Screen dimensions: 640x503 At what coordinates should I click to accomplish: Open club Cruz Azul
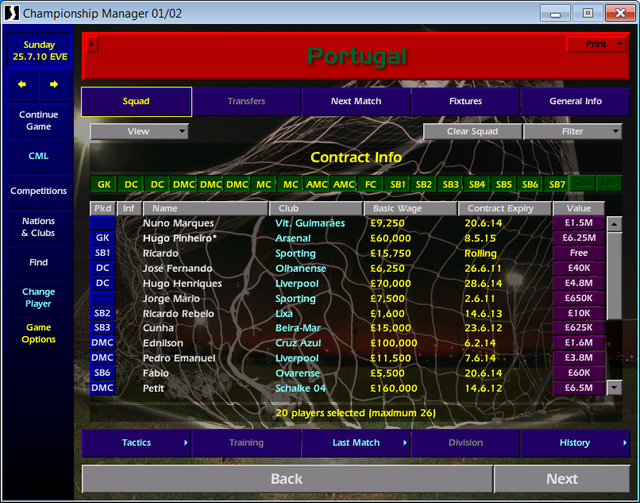coord(298,343)
